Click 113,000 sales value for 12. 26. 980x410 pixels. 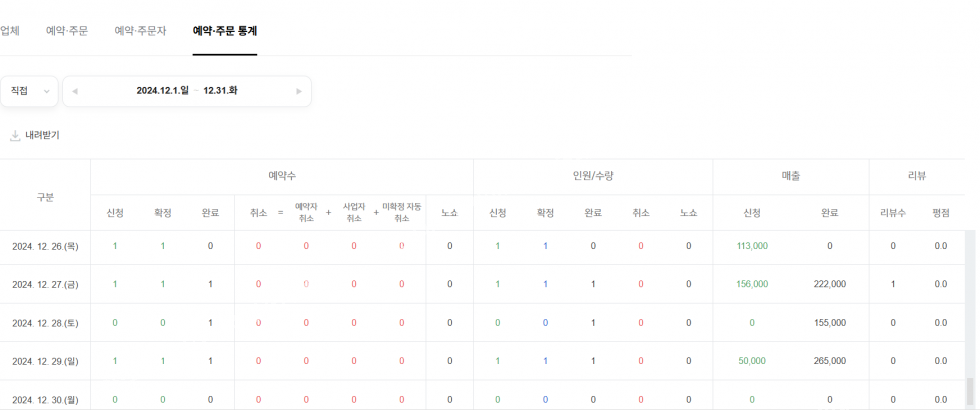click(752, 246)
